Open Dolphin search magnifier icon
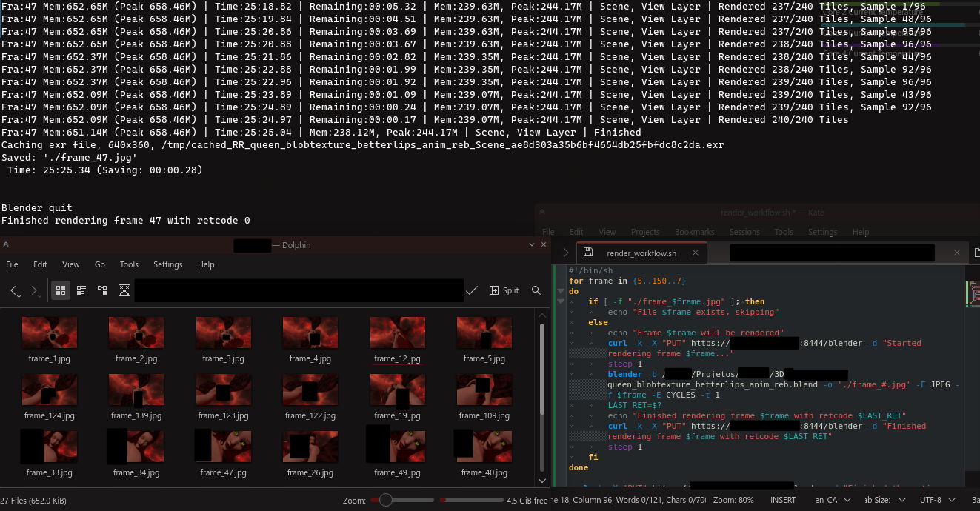 tap(536, 291)
